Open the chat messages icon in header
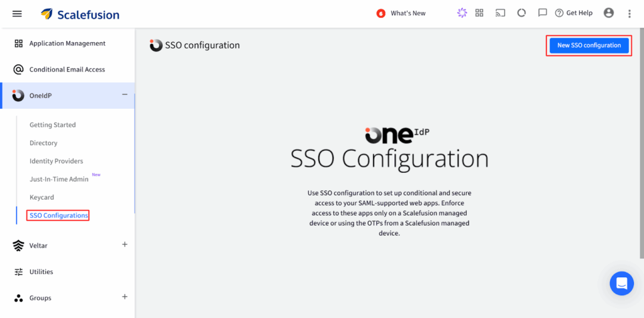 coord(542,13)
